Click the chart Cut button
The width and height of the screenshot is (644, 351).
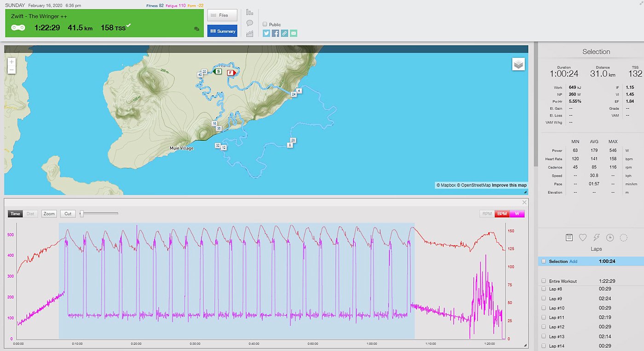68,214
